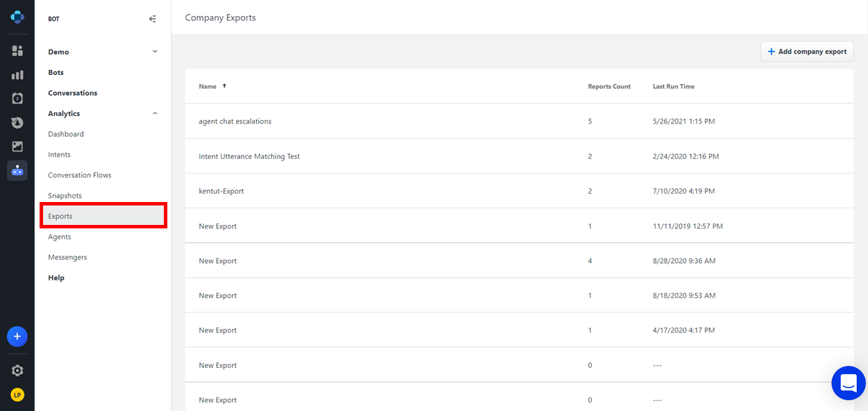Click Add company export button
868x411 pixels.
pyautogui.click(x=807, y=51)
